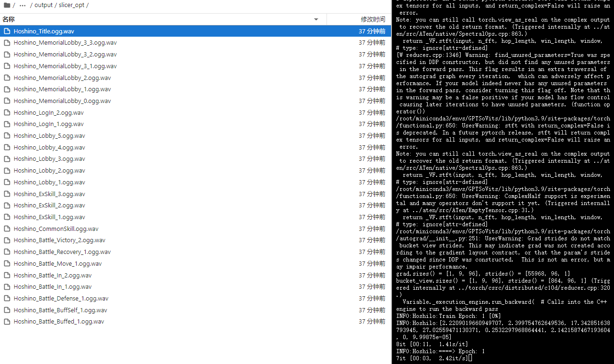Go to the output folder breadcrumb
Screen dimensions: 614x364
[x=43, y=5]
